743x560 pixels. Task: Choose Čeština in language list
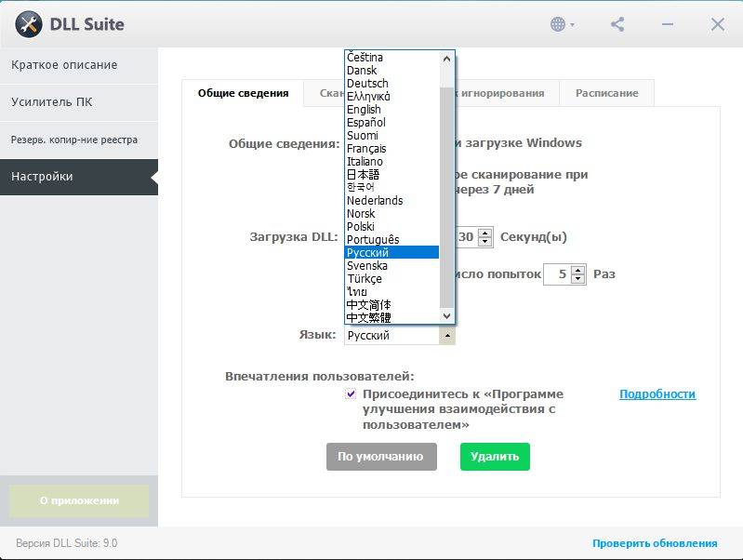pos(391,58)
